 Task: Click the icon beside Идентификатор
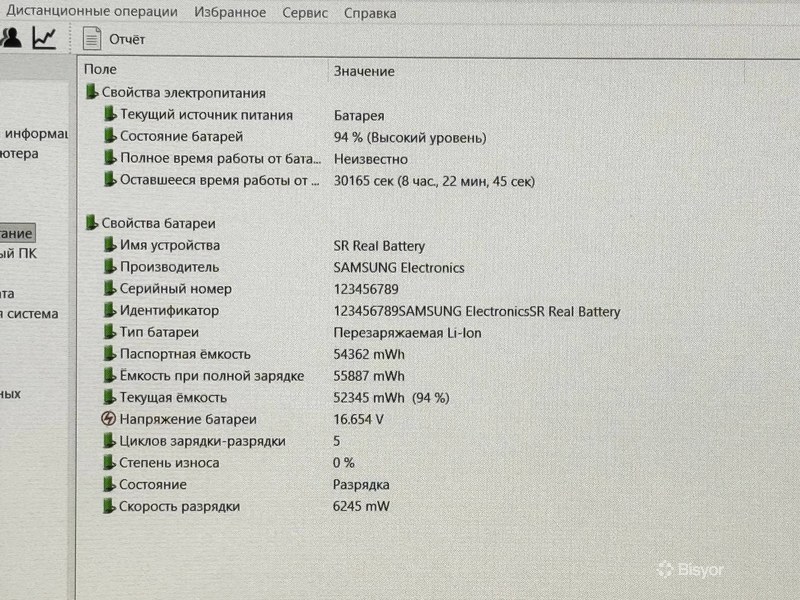110,310
